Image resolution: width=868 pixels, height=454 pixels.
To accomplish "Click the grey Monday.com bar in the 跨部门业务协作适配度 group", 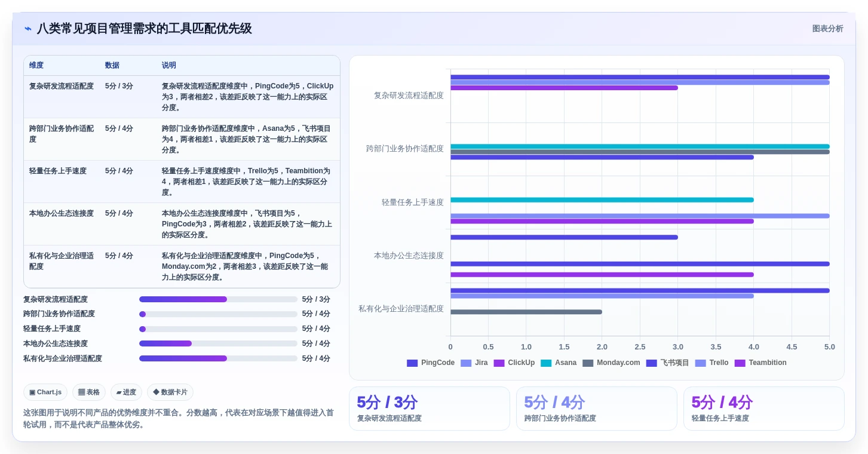I will [640, 152].
